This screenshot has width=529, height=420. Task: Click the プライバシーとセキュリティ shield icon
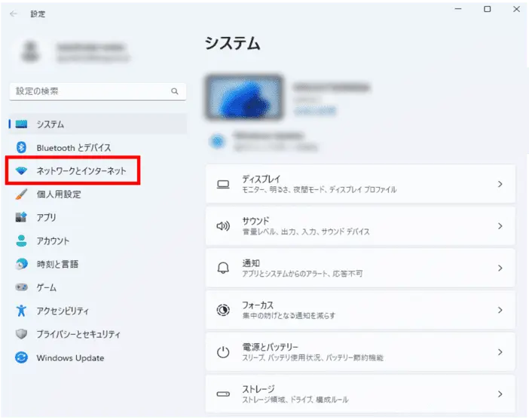(x=21, y=334)
